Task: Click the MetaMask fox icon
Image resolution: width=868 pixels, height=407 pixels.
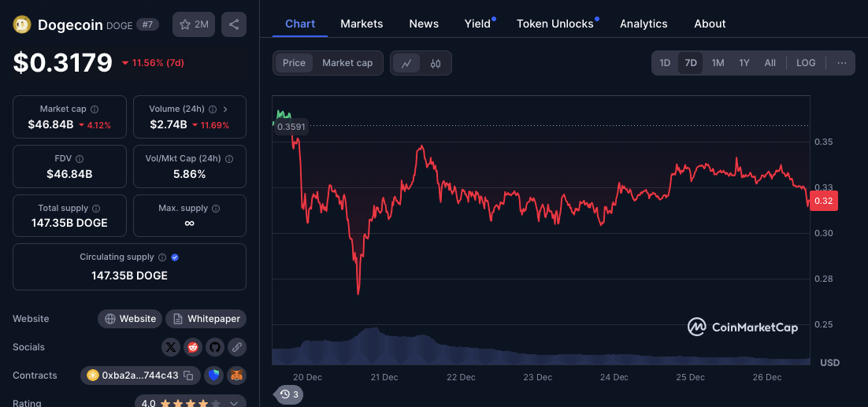Action: tap(236, 376)
